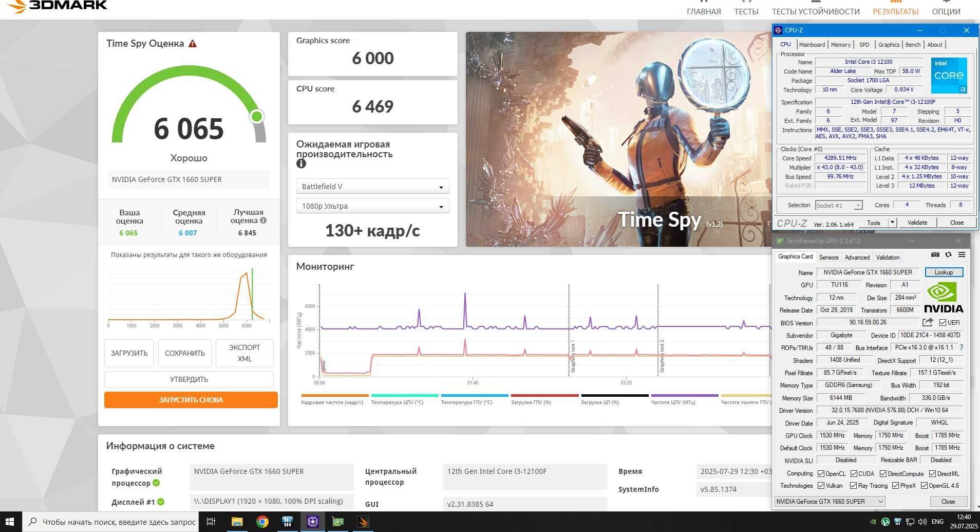The height and width of the screenshot is (532, 980).
Task: Click BIOS export share icon in GPU-Z
Action: [928, 322]
